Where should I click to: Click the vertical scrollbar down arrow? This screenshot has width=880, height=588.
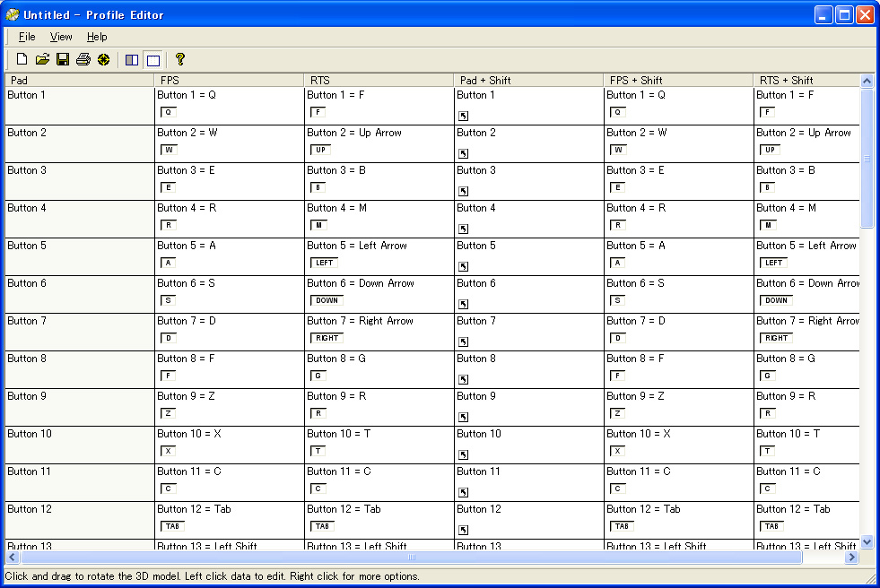[x=867, y=542]
